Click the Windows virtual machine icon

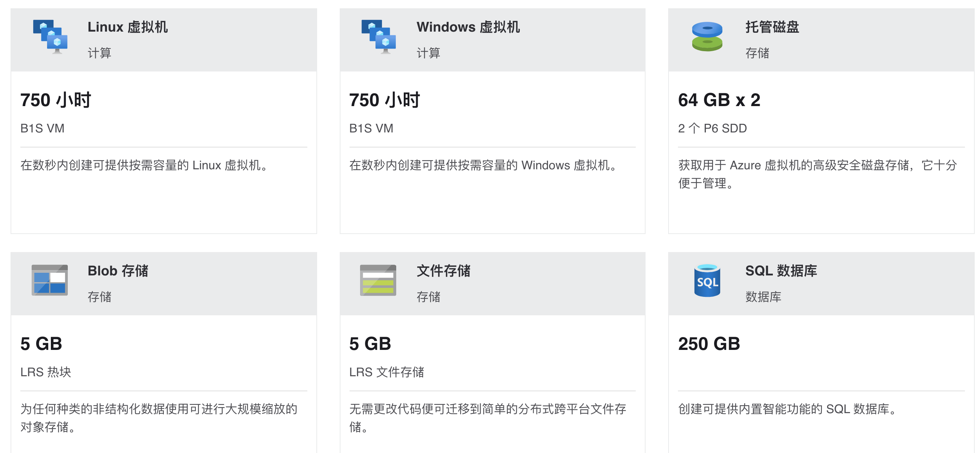click(x=379, y=37)
